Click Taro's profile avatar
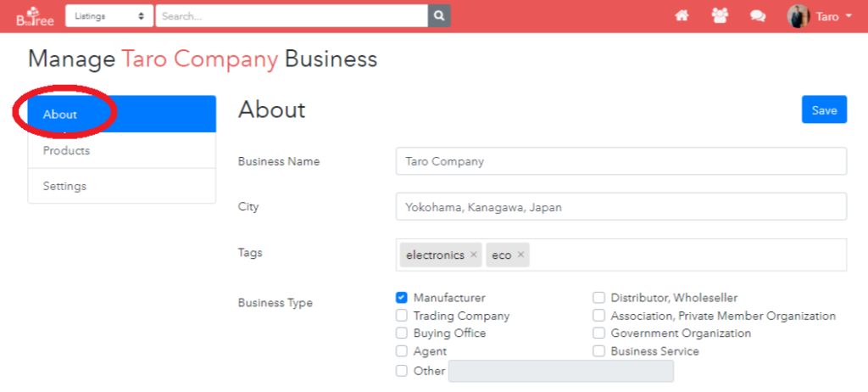The image size is (868, 392). [x=798, y=16]
